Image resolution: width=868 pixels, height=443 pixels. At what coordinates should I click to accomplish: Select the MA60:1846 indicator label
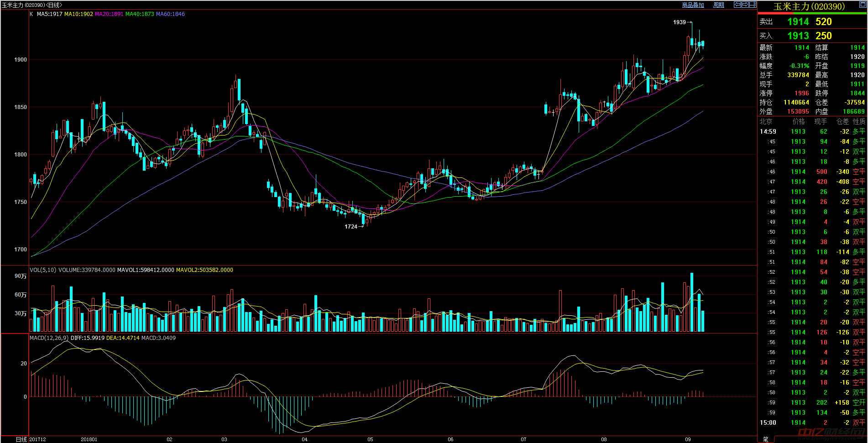point(170,14)
